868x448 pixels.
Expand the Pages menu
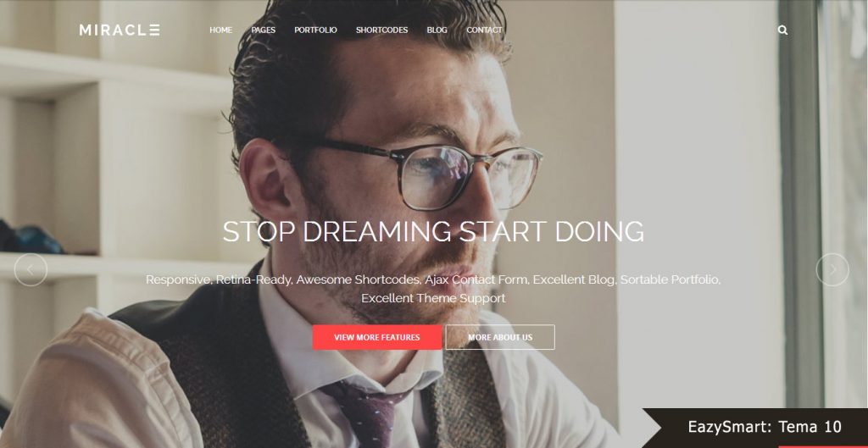click(263, 30)
